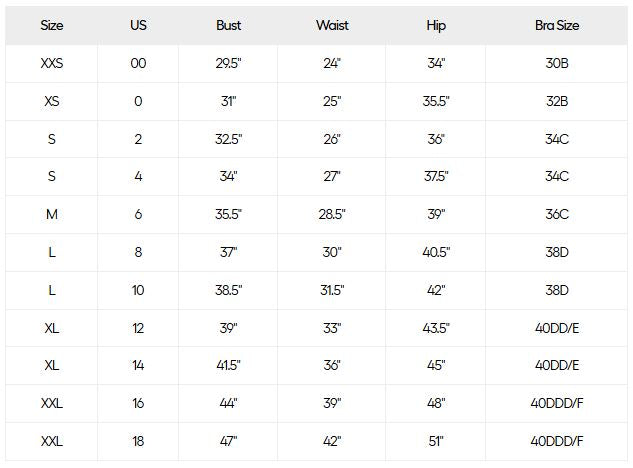Select the 43.5" hip value

point(436,328)
